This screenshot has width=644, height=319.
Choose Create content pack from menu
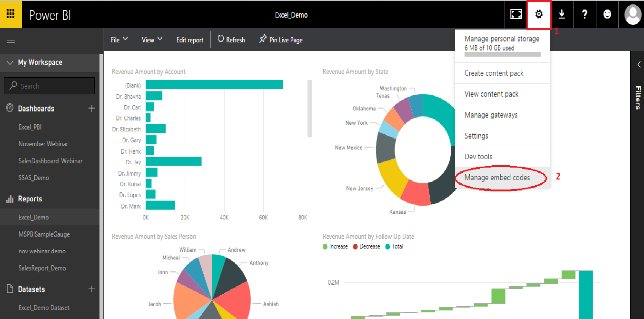coord(494,73)
